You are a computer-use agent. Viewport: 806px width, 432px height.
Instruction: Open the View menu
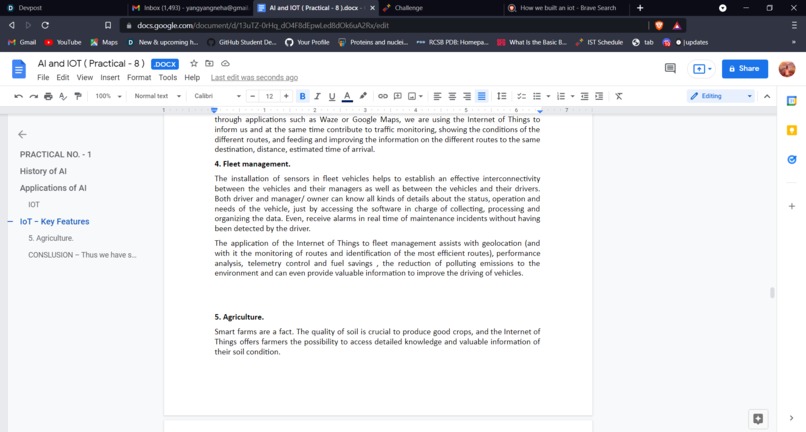85,78
